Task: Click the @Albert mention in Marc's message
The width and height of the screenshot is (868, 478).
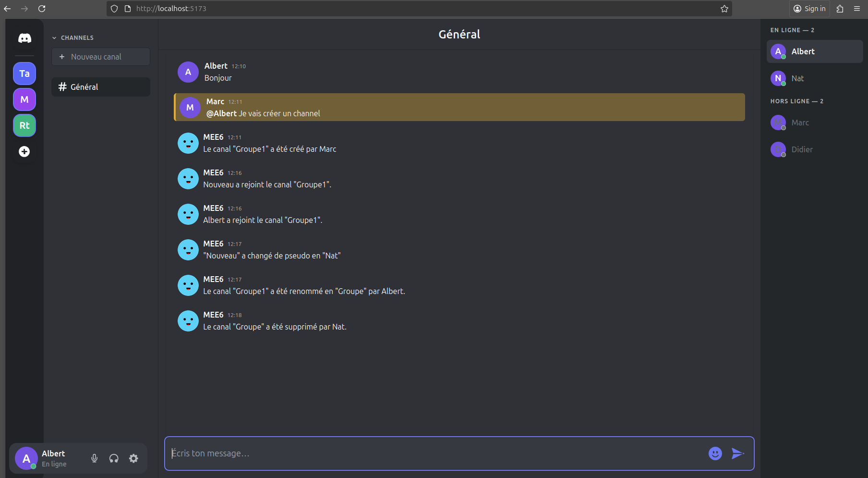Action: pyautogui.click(x=221, y=113)
